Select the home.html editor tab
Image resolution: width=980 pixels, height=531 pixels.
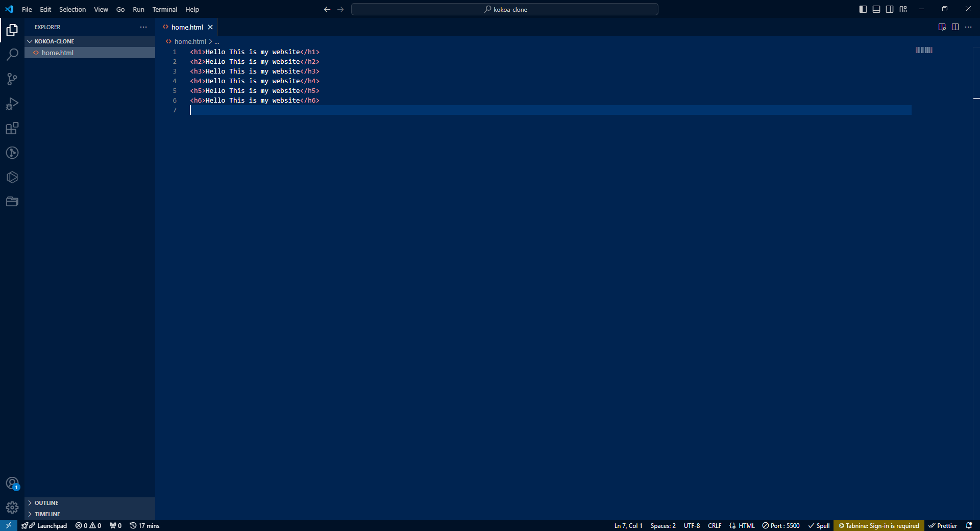pos(187,27)
